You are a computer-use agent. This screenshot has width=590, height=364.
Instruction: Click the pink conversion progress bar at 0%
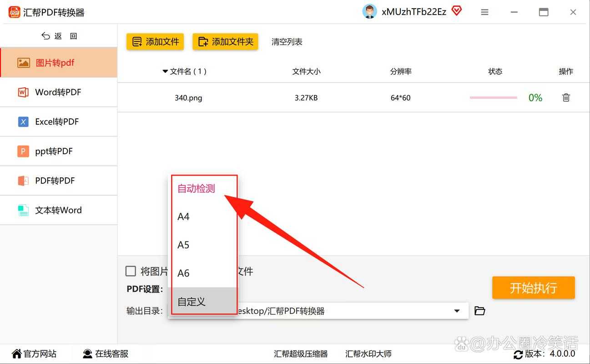[x=493, y=97]
